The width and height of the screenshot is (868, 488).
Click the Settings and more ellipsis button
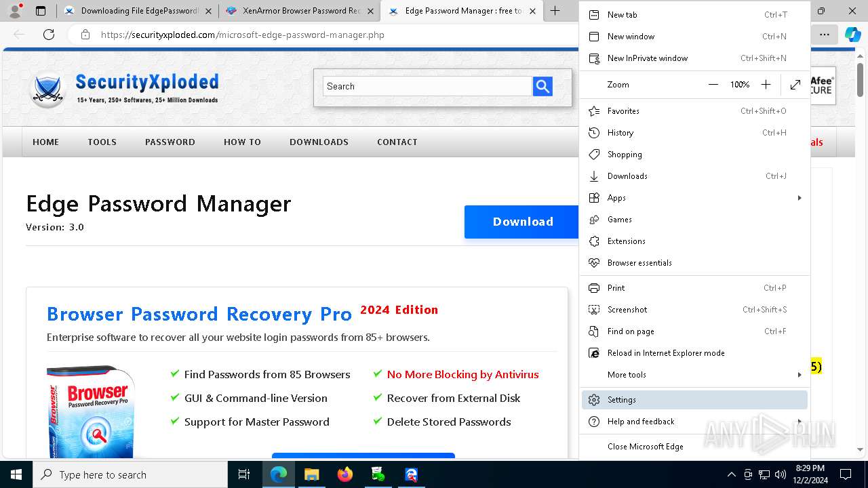(x=825, y=35)
